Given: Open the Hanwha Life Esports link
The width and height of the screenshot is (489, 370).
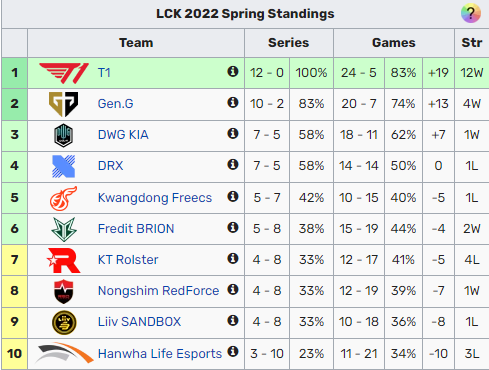Looking at the screenshot, I should (160, 353).
